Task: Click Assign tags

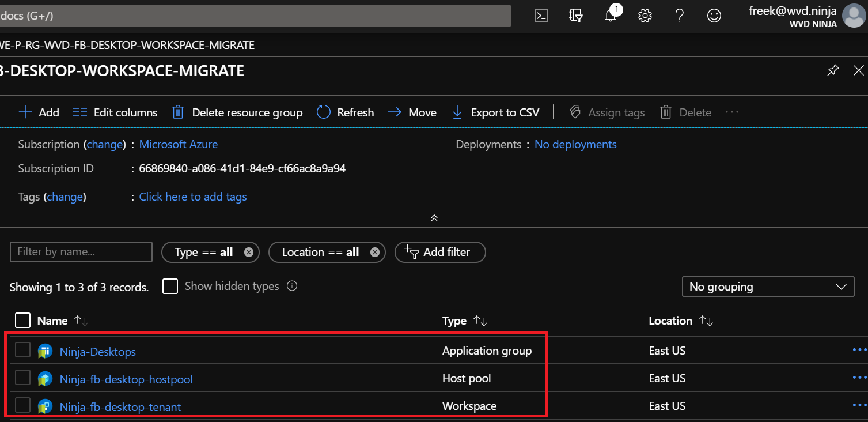Action: click(x=607, y=112)
